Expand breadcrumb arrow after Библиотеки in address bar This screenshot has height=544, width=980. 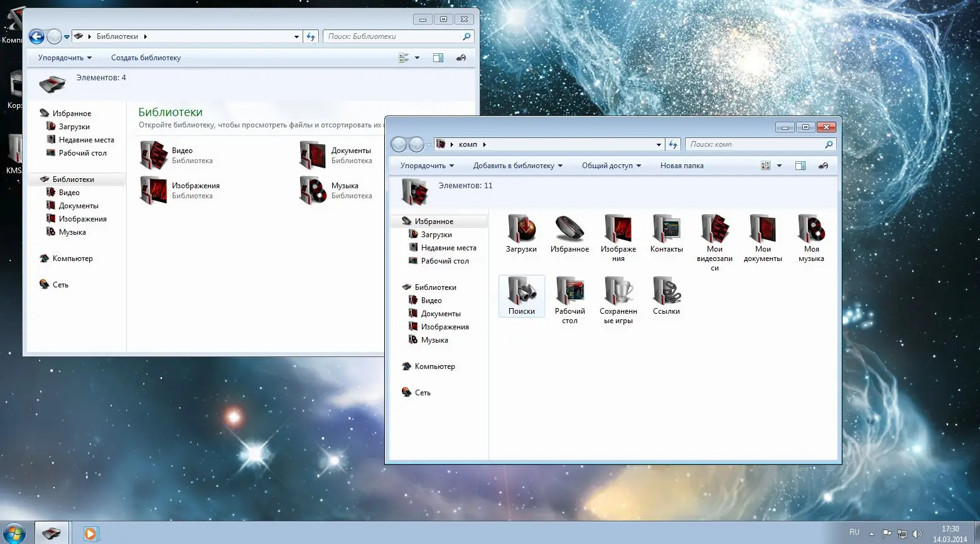[x=146, y=36]
